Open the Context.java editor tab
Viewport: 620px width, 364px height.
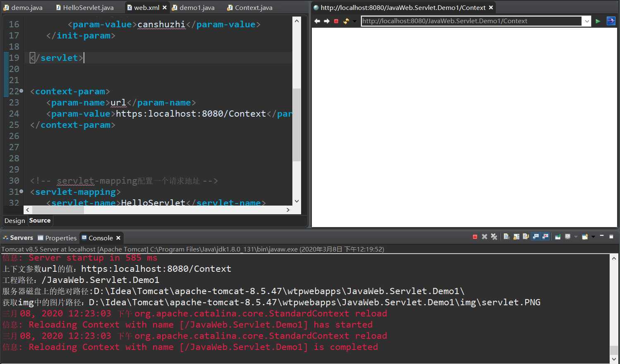250,7
